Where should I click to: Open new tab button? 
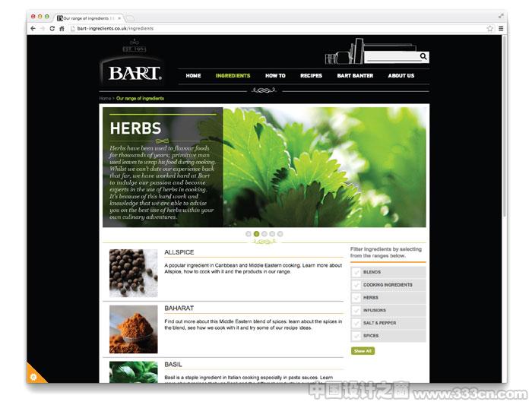pos(130,18)
